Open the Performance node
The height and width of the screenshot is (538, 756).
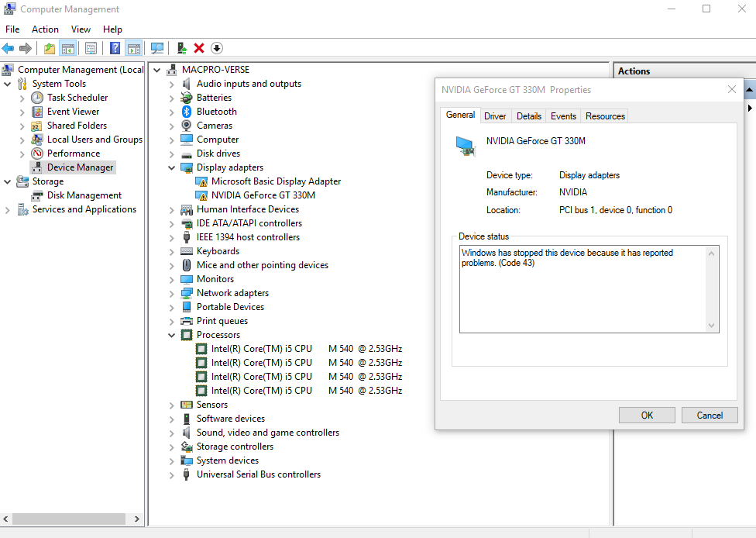pos(74,153)
